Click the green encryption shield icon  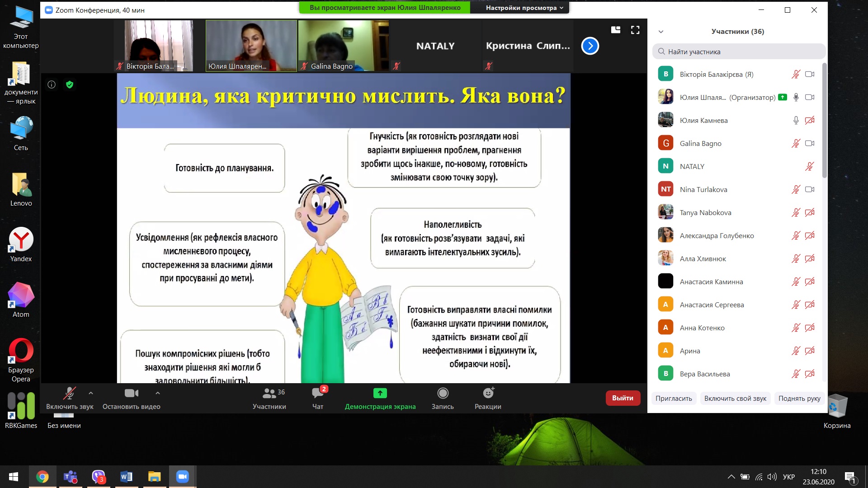pos(70,84)
